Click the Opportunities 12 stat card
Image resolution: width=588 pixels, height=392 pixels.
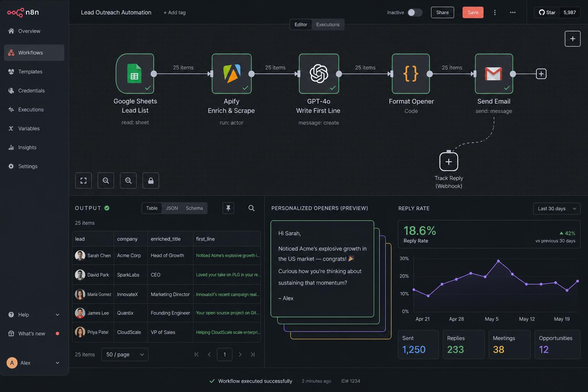point(557,345)
